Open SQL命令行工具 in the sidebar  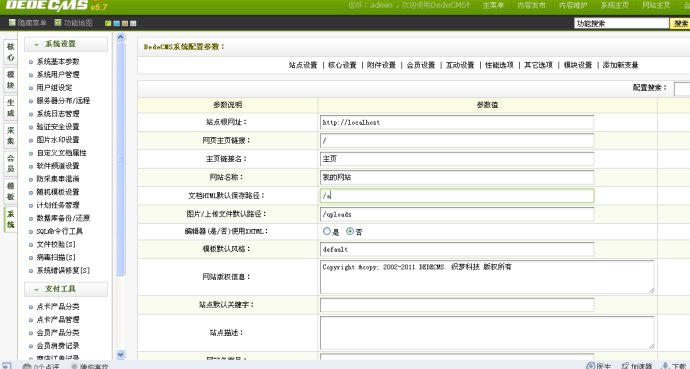point(59,231)
